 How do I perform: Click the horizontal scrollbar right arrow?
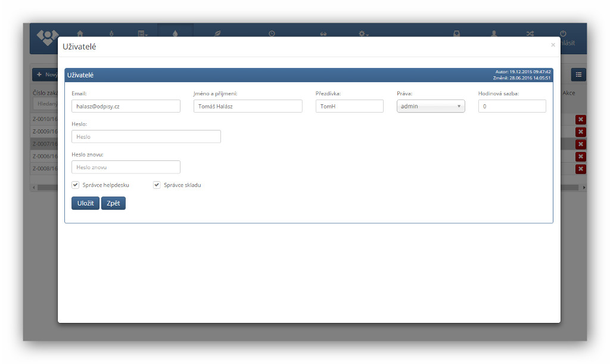pos(584,188)
